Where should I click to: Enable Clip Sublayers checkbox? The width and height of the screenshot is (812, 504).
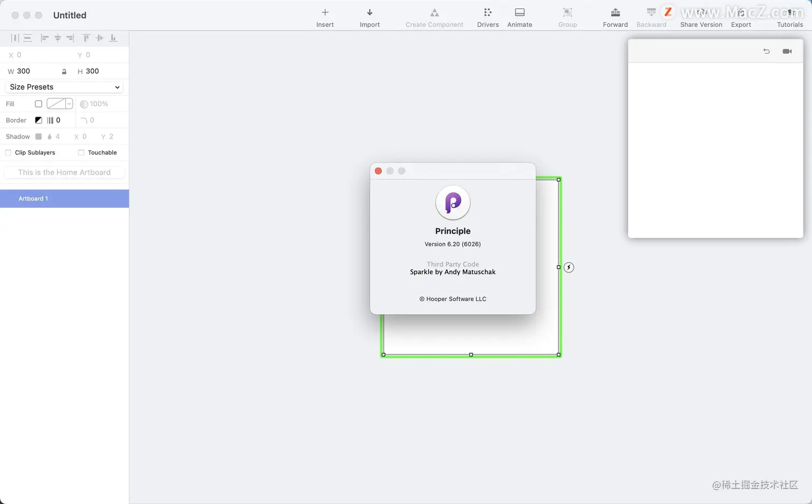point(8,152)
